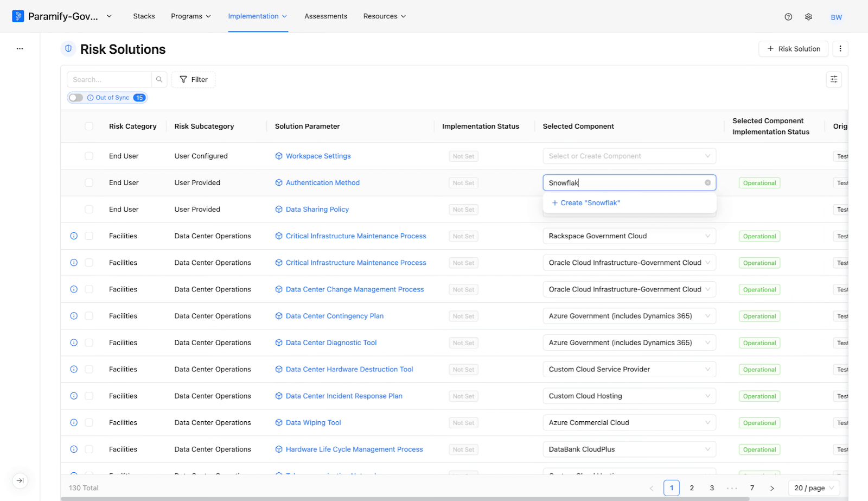Select the Data Sharing Policy row checkbox
The height and width of the screenshot is (501, 868).
pyautogui.click(x=89, y=210)
